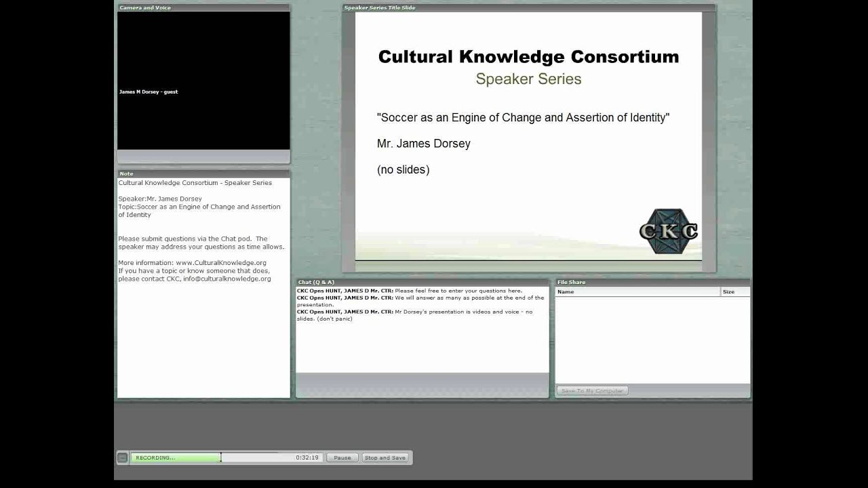Screen dimensions: 868x488
Task: Click 'Speaker:Mr. James Dorsey' in Note
Action: pos(160,199)
